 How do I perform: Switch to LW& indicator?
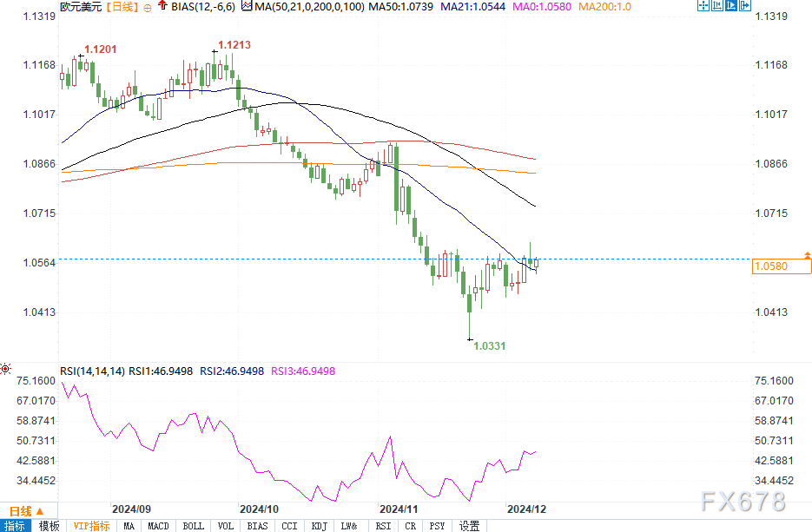(349, 526)
